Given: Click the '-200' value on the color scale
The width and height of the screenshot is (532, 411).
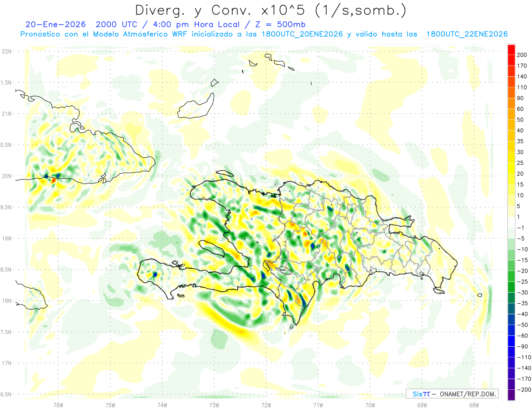Looking at the screenshot, I should tap(524, 390).
